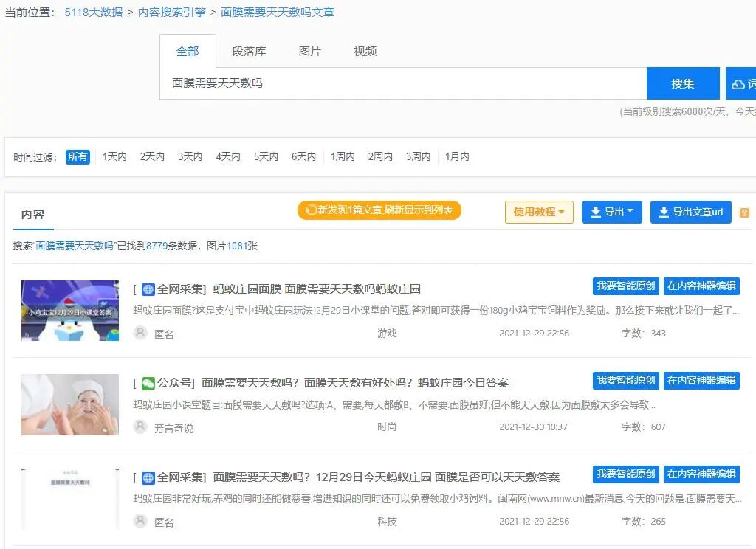Click 面膜需要天天敷吗文章 breadcrumb link
The height and width of the screenshot is (549, 756).
tap(278, 12)
